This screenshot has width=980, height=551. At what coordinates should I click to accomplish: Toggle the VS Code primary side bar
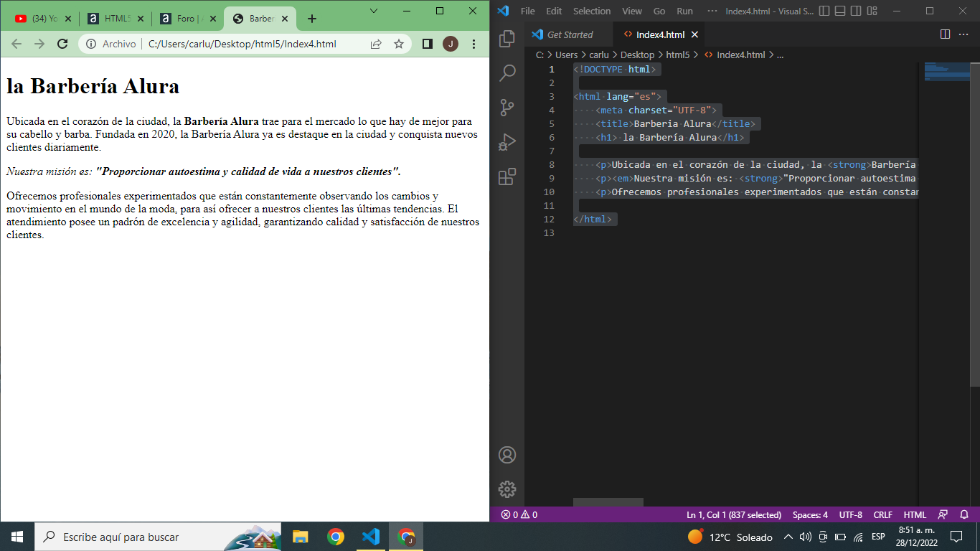point(824,11)
